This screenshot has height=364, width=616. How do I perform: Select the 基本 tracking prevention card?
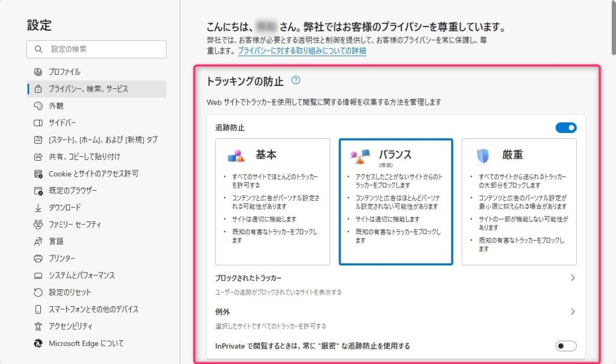click(273, 202)
